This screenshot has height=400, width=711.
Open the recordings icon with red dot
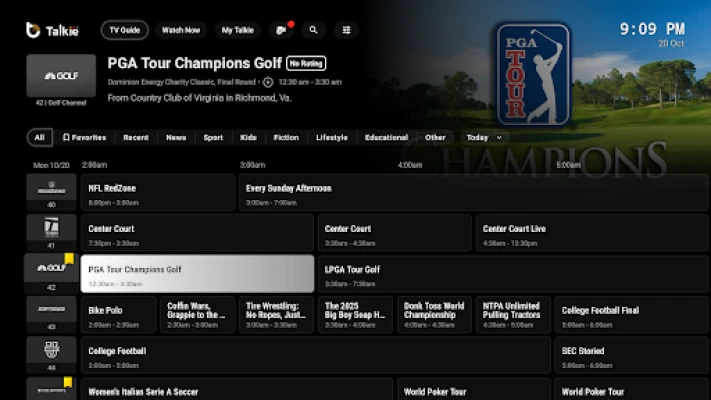click(282, 30)
